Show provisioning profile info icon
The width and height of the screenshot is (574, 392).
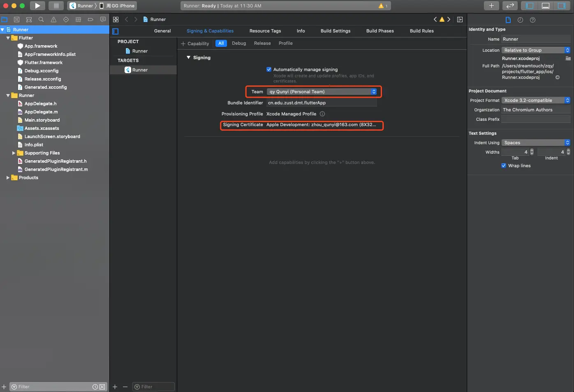[322, 114]
